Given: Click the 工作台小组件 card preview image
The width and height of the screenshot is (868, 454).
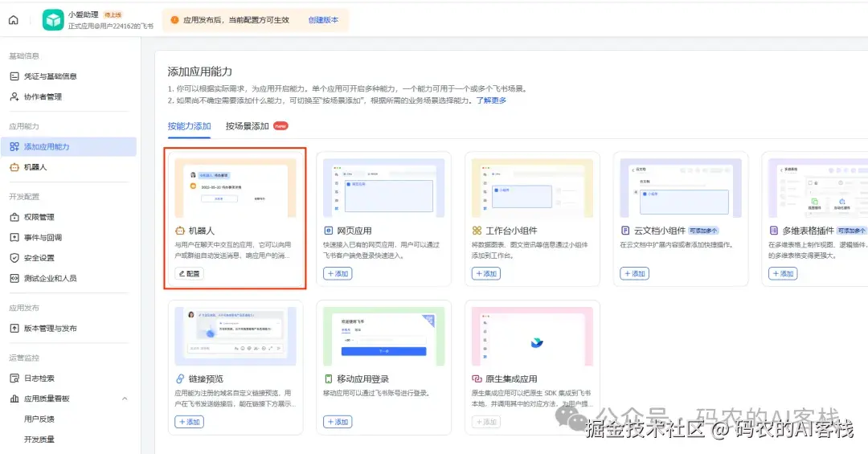Looking at the screenshot, I should 532,188.
